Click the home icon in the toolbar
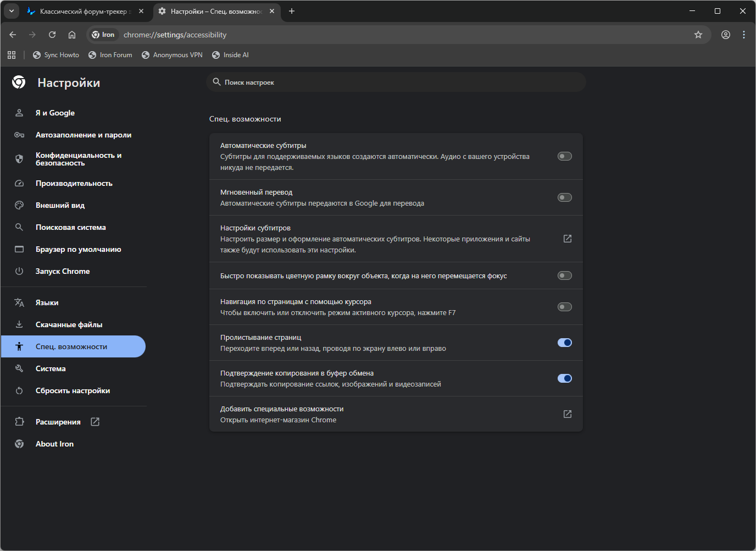756x551 pixels. 72,35
